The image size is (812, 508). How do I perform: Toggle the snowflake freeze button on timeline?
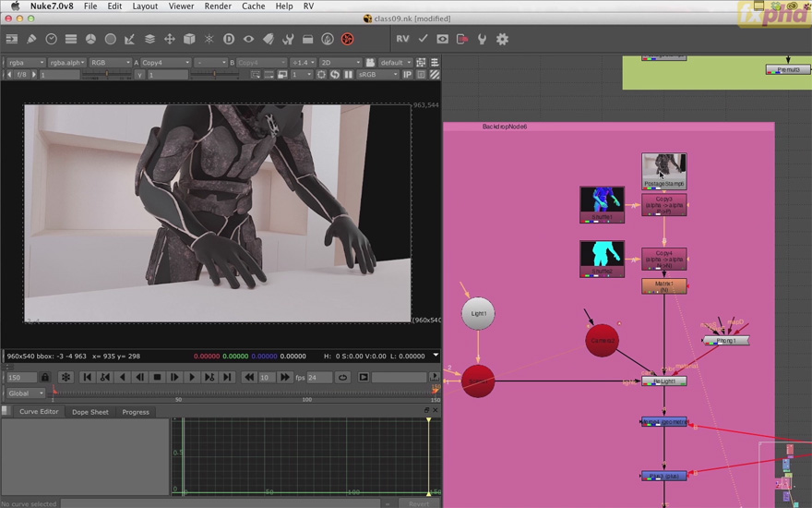pyautogui.click(x=66, y=378)
